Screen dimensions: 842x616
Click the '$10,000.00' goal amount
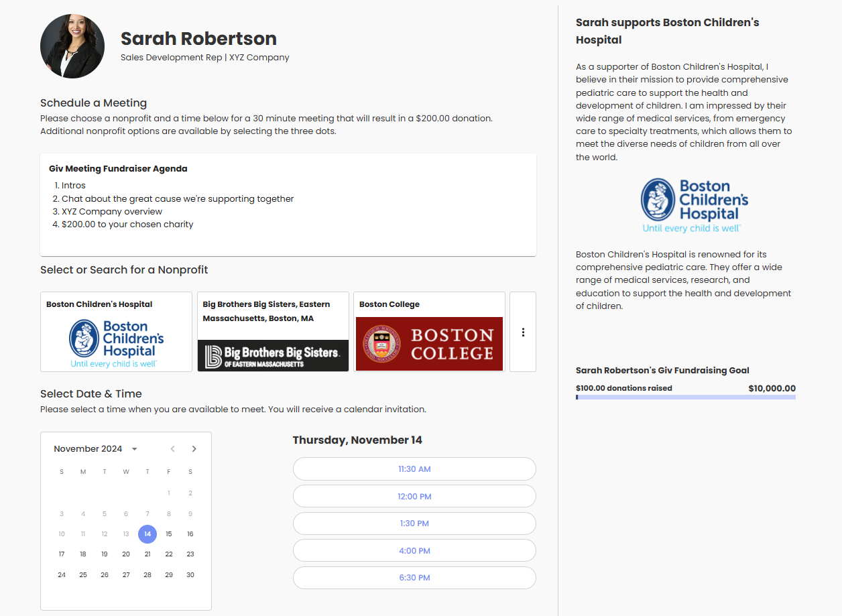pos(772,388)
